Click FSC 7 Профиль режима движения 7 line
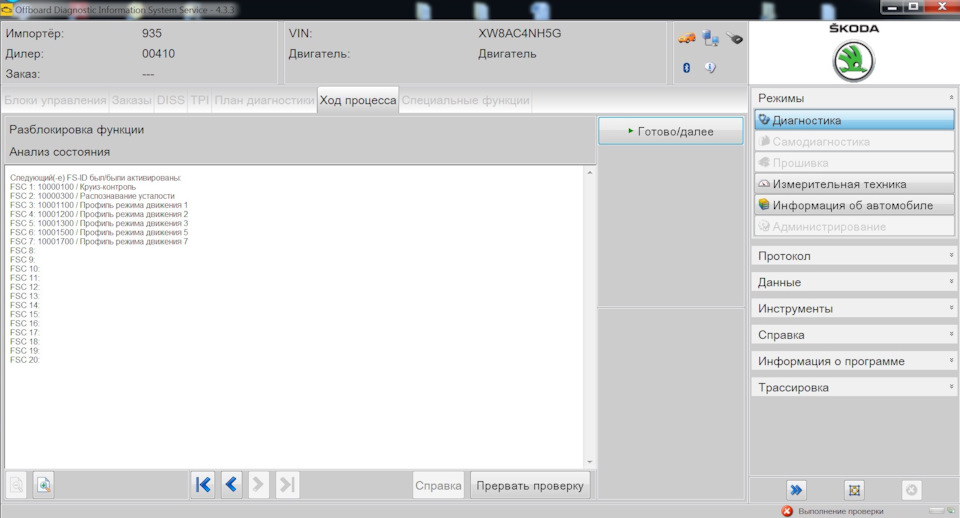This screenshot has height=518, width=960. pyautogui.click(x=99, y=241)
